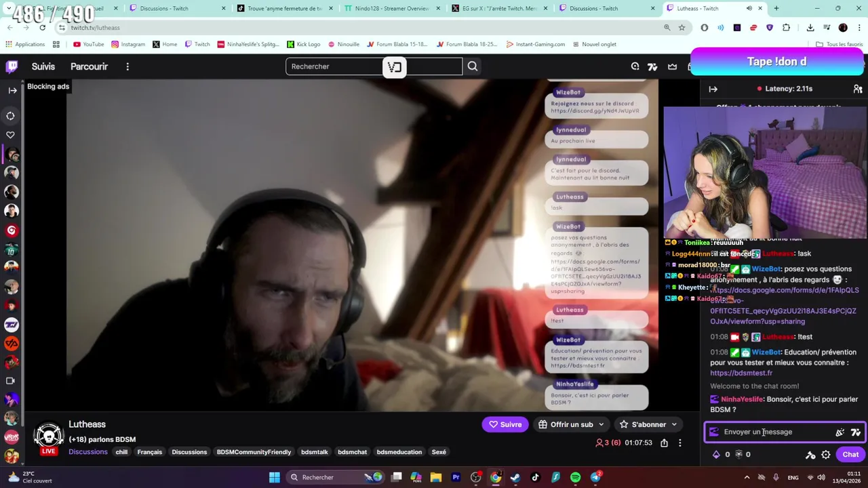Open Premiere Pro from the taskbar
Screen dimensions: 868x488
(x=456, y=477)
